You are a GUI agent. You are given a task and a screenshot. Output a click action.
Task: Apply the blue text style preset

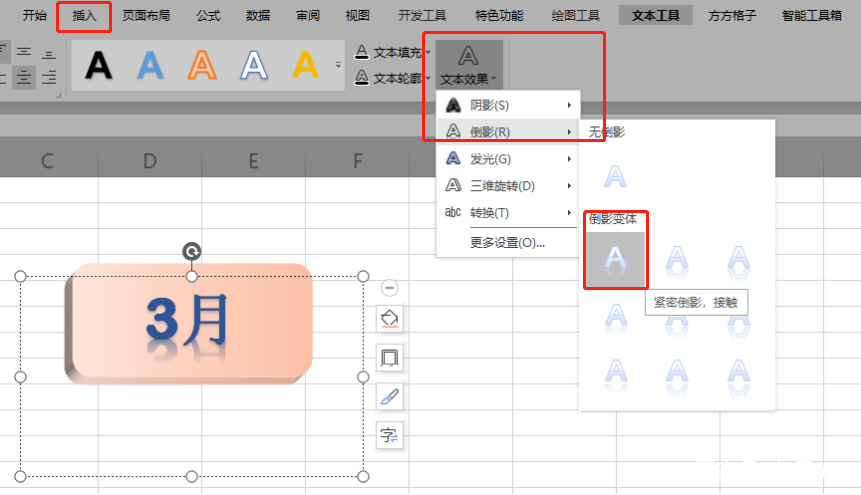[x=150, y=65]
